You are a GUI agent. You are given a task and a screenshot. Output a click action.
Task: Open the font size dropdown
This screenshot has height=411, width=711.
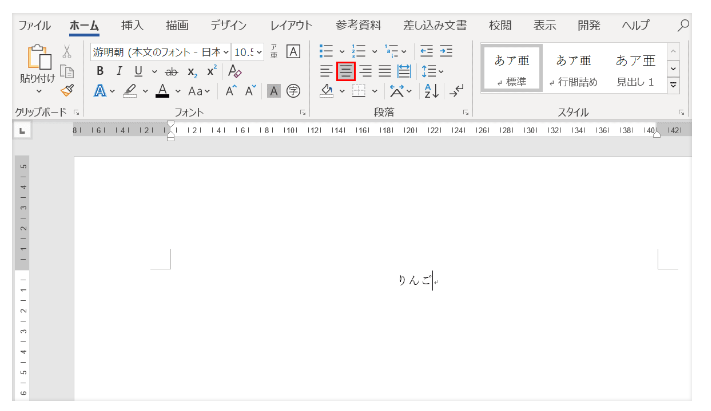(x=261, y=52)
